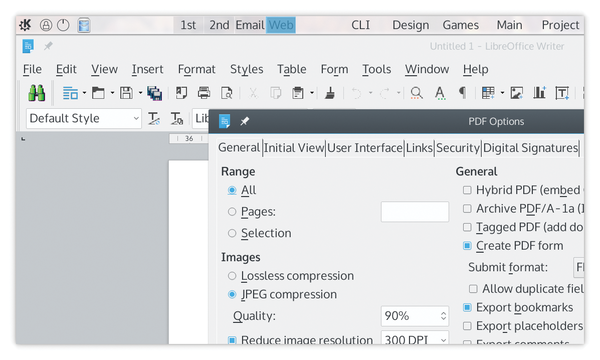Click the Find & Replace magnifier icon
This screenshot has width=600, height=360.
tap(416, 93)
